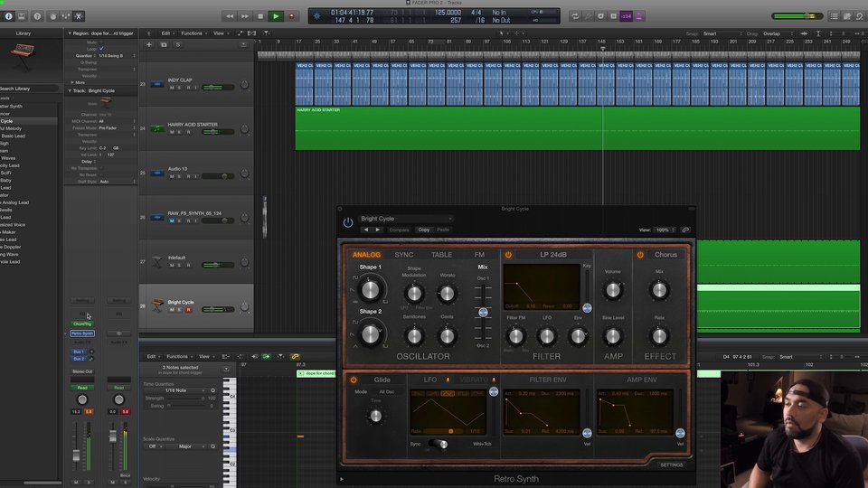Image resolution: width=868 pixels, height=488 pixels.
Task: Open the Editors scissors button
Action: click(x=79, y=16)
